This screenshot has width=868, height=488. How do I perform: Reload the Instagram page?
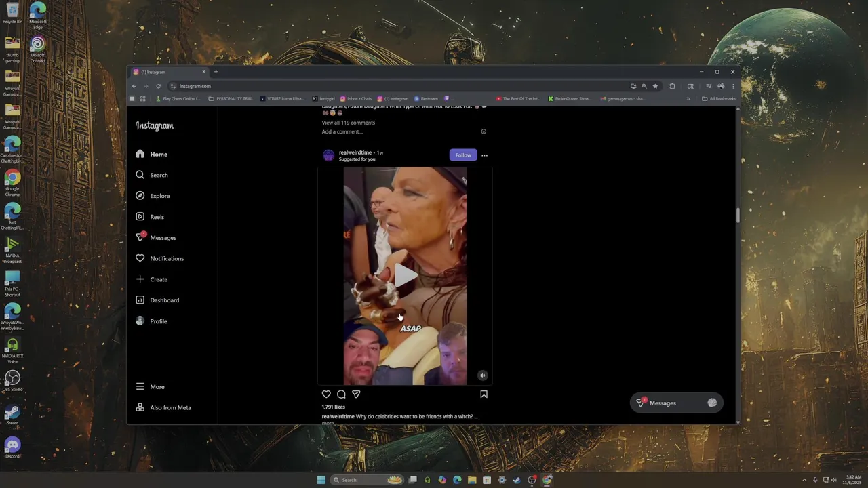158,86
